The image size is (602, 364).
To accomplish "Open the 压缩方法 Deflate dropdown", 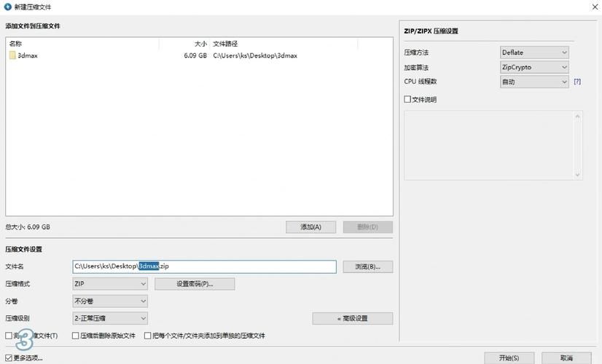I will (534, 52).
